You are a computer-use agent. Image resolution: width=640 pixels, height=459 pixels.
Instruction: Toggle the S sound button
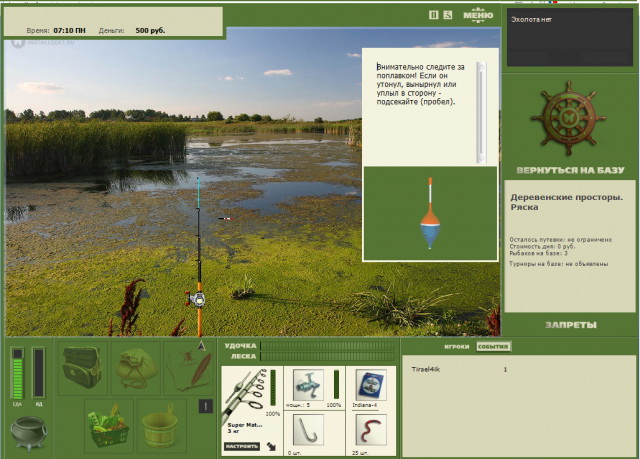[448, 15]
